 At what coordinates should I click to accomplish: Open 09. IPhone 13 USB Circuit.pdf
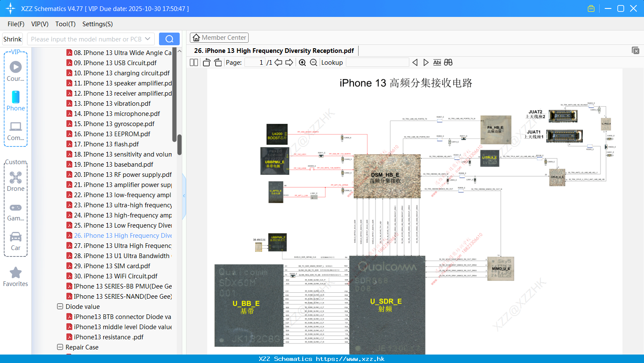click(x=112, y=63)
